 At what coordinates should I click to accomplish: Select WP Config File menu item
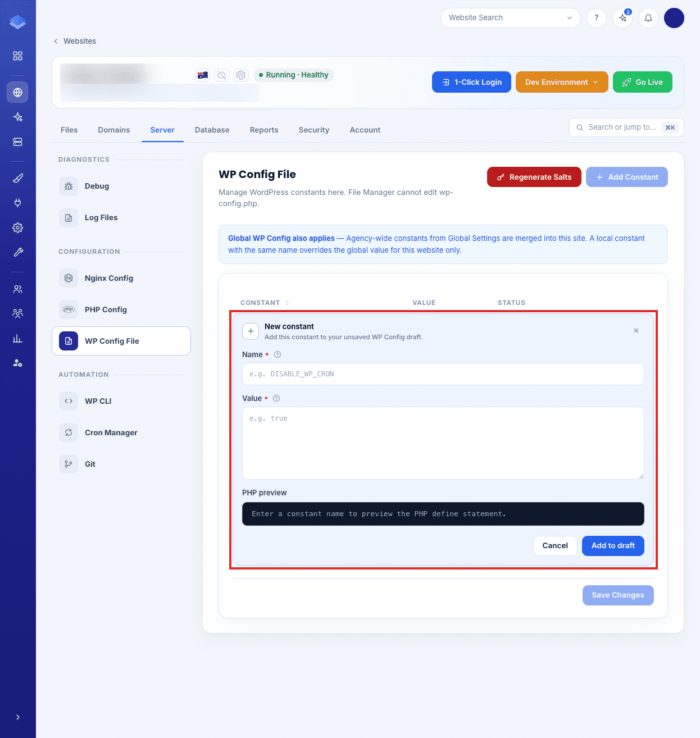pos(121,341)
